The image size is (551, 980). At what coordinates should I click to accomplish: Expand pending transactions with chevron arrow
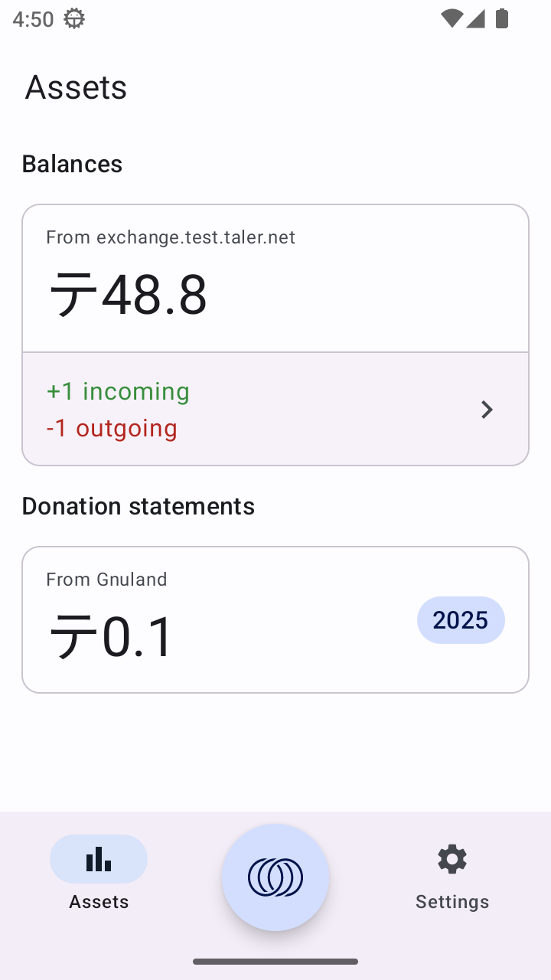coord(487,410)
